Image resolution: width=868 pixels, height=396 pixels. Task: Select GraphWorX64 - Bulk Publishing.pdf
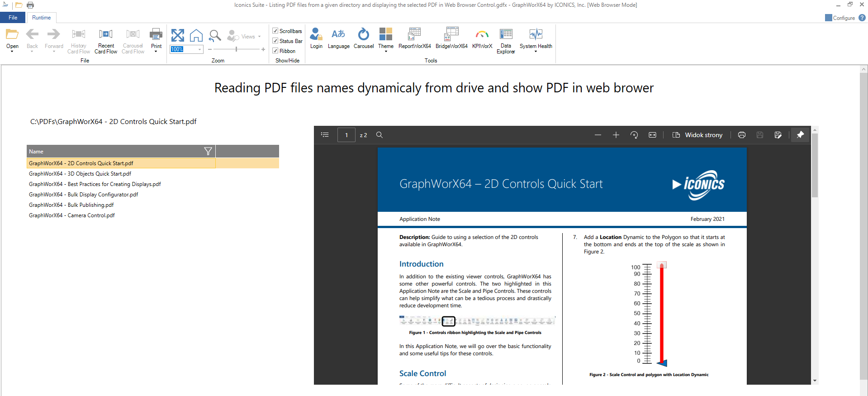(x=71, y=205)
